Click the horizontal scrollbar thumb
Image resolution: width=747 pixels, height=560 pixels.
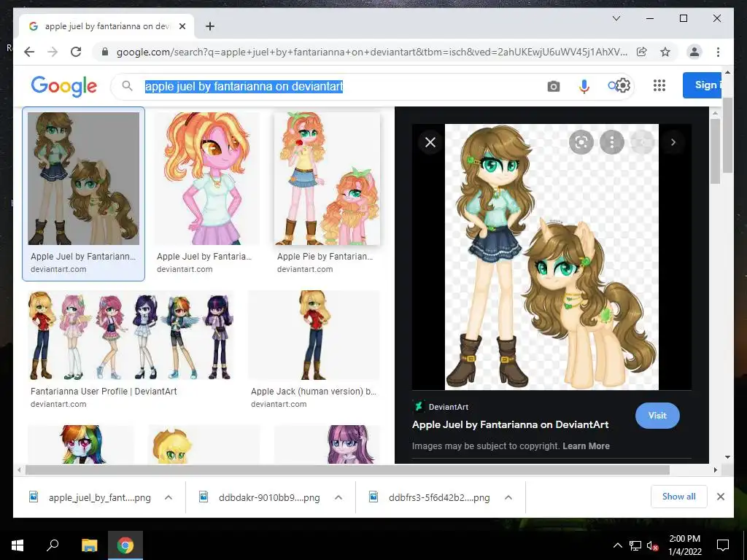pos(347,470)
